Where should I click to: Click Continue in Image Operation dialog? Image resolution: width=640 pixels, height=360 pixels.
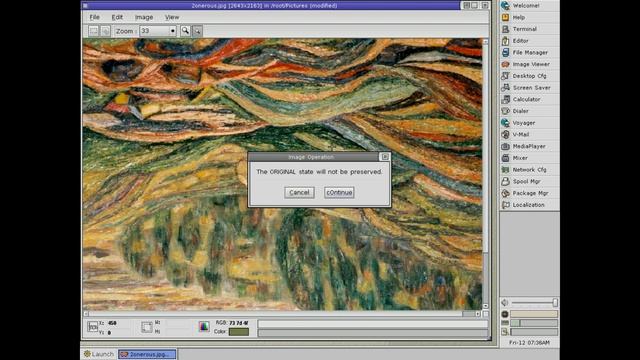click(339, 193)
